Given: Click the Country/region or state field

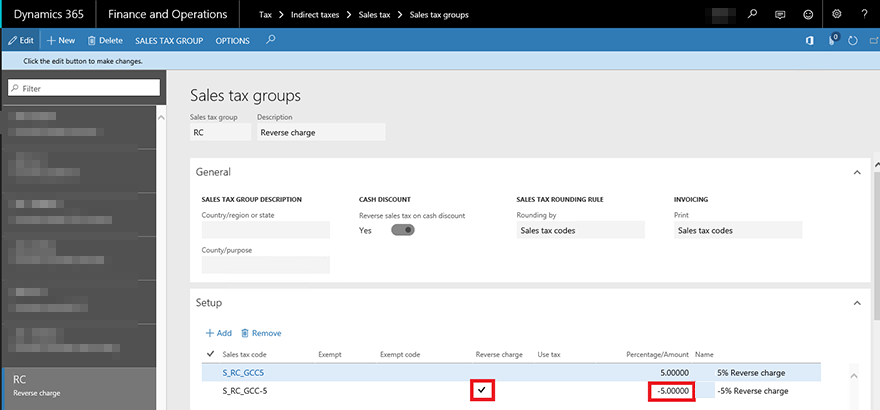Looking at the screenshot, I should (x=265, y=230).
